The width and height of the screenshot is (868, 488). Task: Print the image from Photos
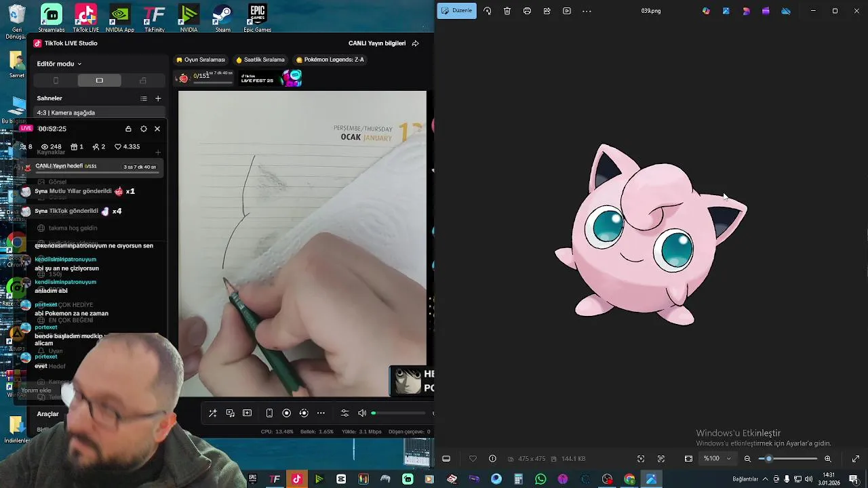point(527,11)
